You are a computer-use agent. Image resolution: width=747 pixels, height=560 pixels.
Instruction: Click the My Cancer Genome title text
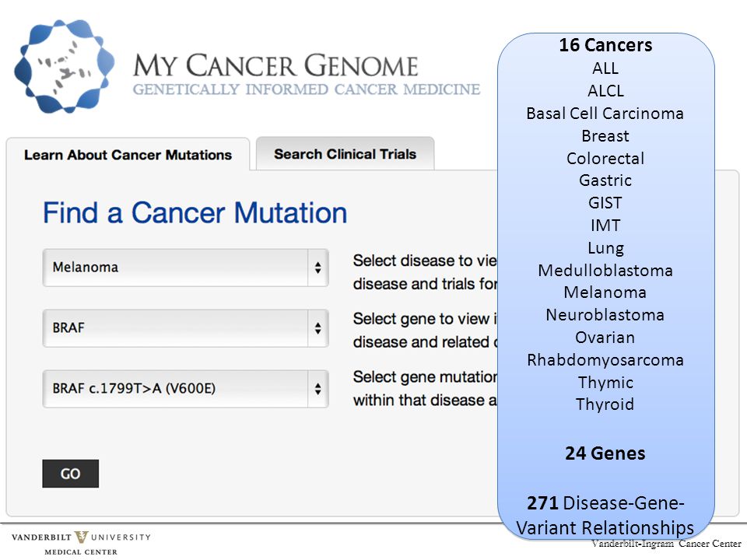pos(275,65)
